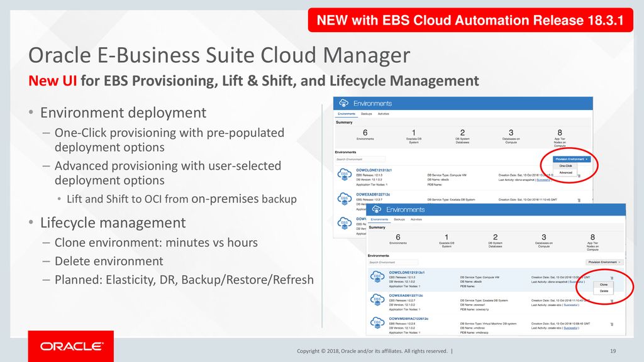
Task: Open action menu icon for OOWCLONE121312c1 in front window
Action: [x=612, y=278]
